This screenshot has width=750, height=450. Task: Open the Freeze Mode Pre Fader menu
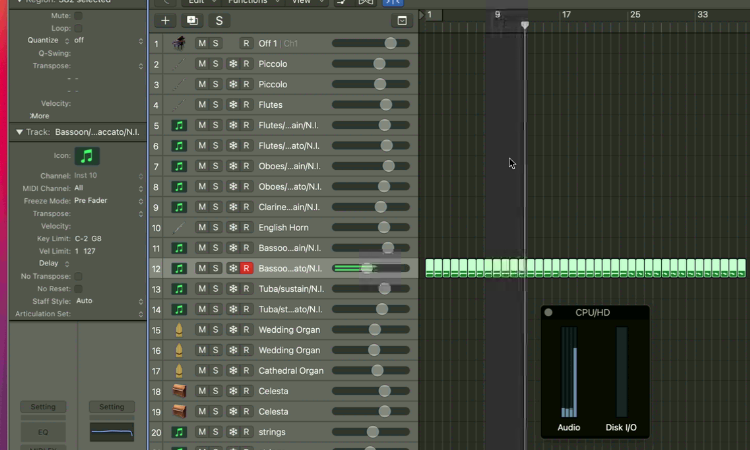(108, 201)
